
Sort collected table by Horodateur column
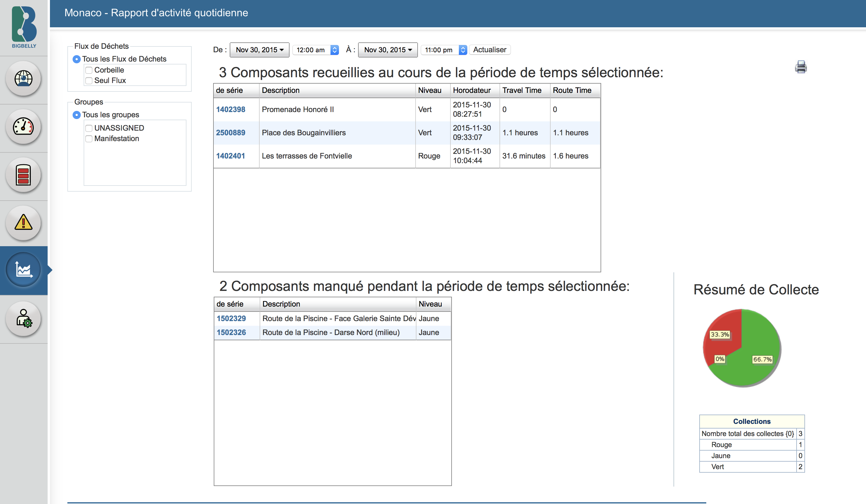tap(472, 90)
